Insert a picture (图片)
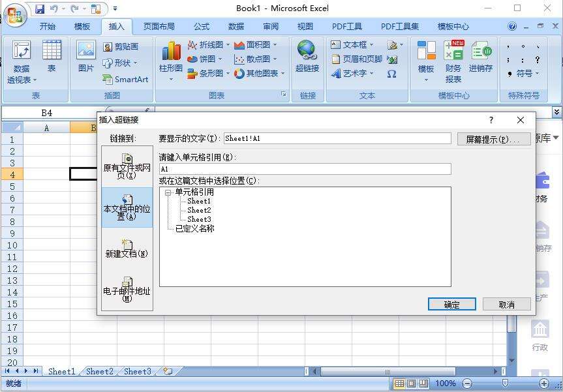 click(x=86, y=55)
